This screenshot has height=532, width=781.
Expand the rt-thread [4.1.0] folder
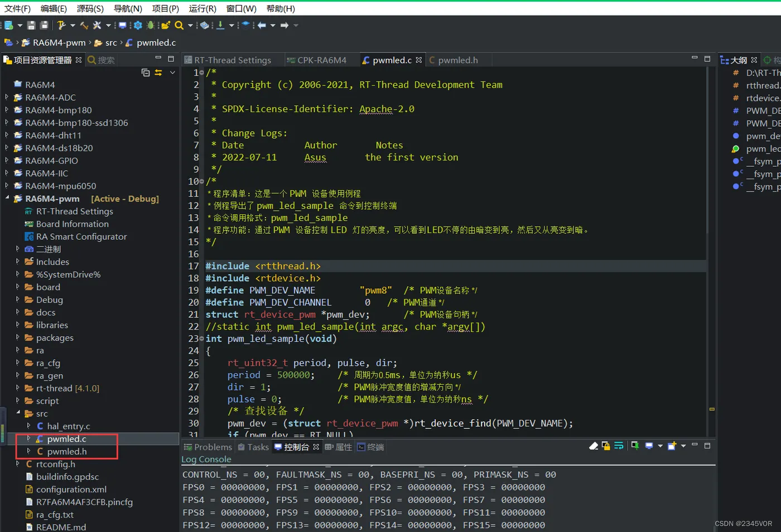point(18,388)
